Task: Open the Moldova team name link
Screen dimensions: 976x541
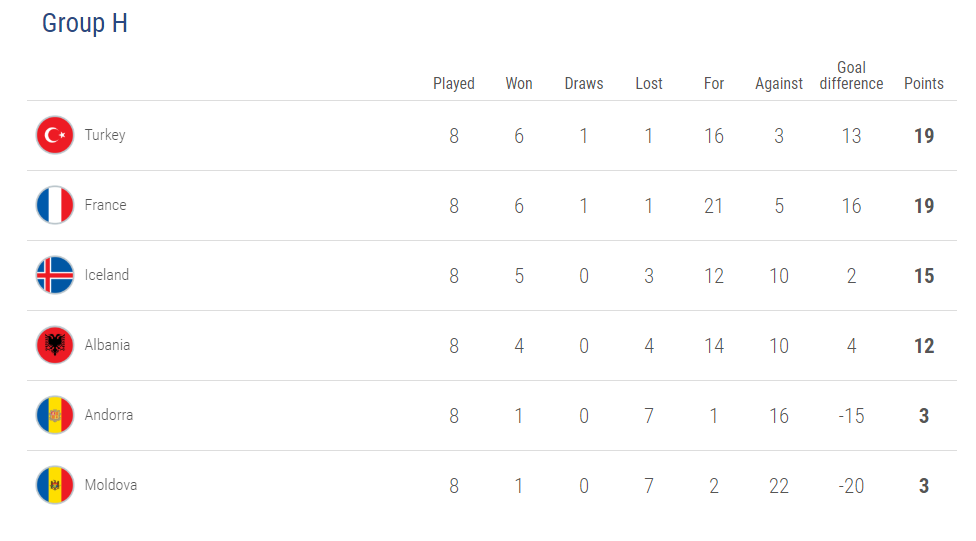Action: coord(110,485)
